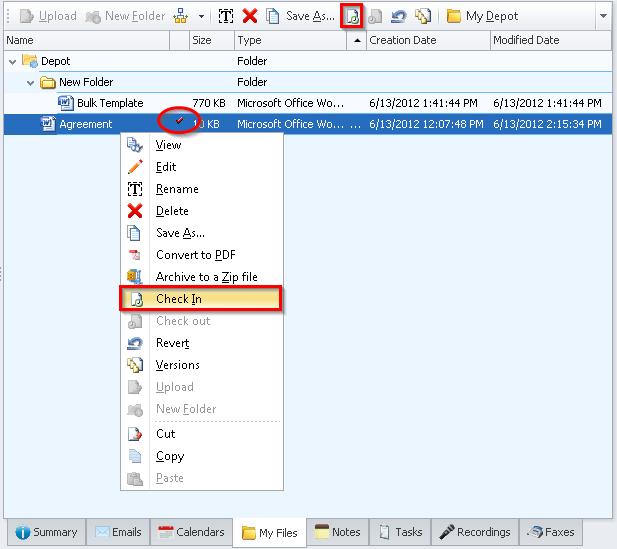Click Versions in the context menu
This screenshot has height=549, width=617.
click(177, 365)
